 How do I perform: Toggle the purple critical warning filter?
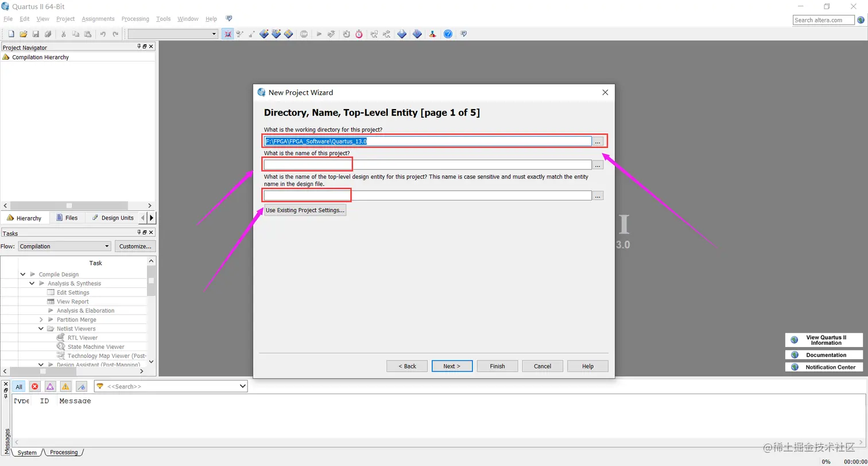click(50, 387)
